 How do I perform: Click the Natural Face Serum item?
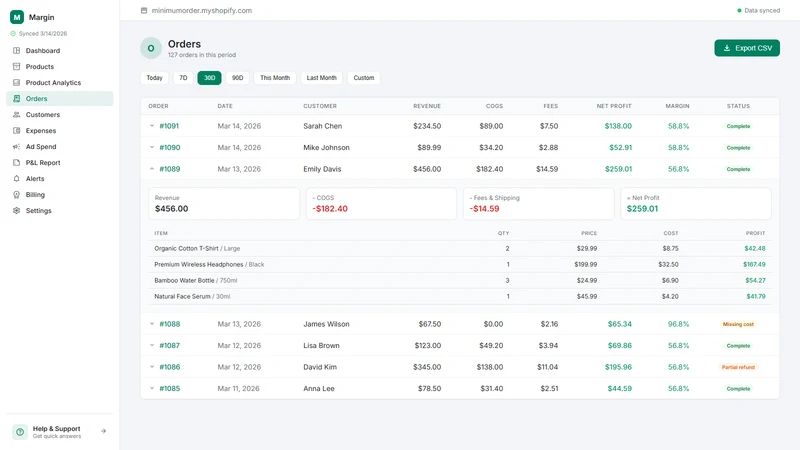pyautogui.click(x=192, y=296)
